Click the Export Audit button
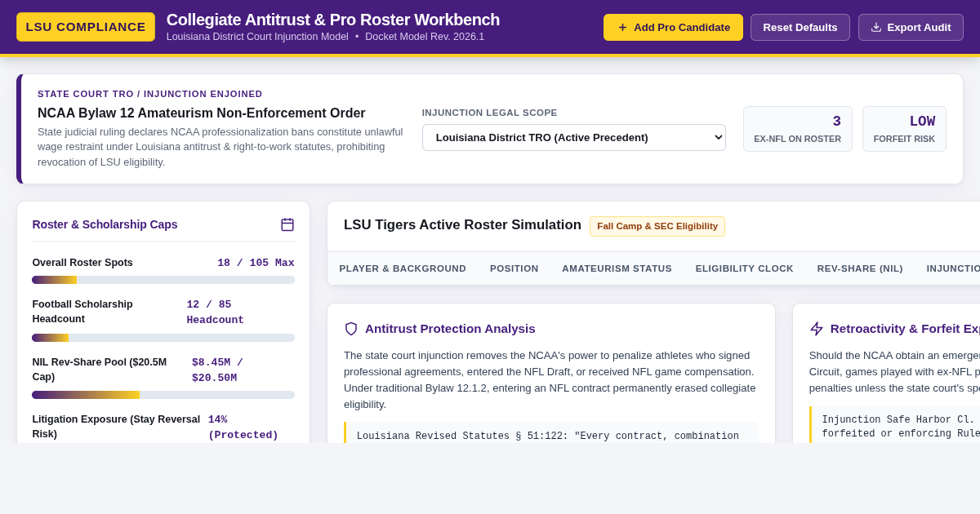 click(x=911, y=27)
